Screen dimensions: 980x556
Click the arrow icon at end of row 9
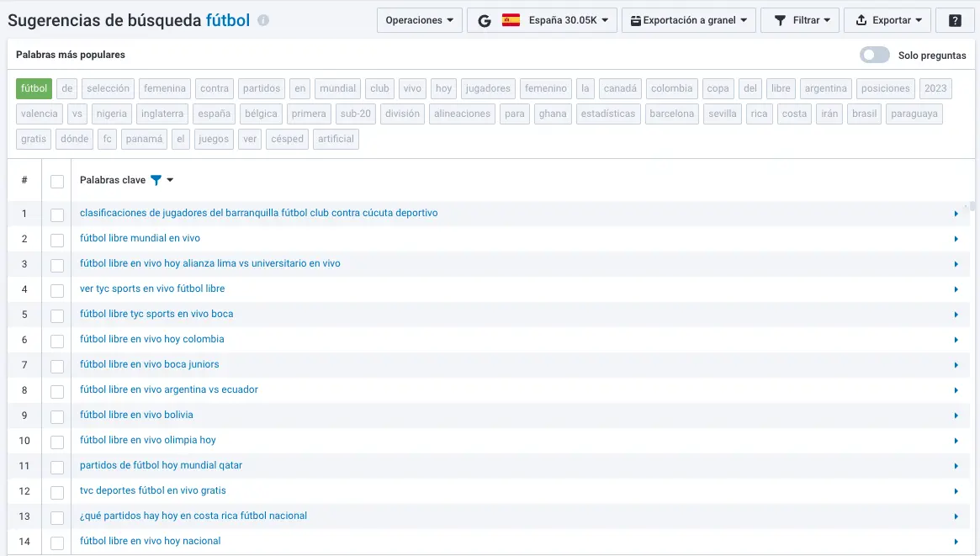[x=956, y=416]
